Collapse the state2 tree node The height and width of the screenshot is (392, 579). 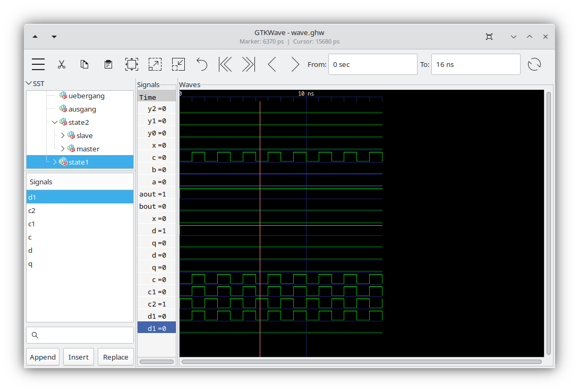click(x=54, y=122)
